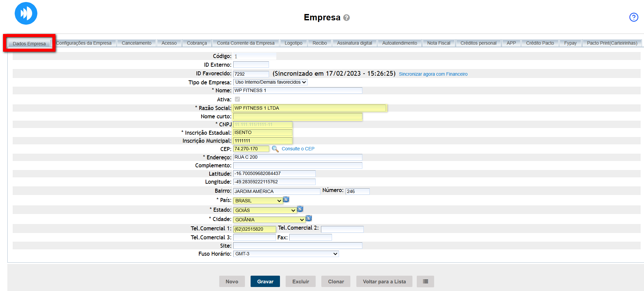Open the Tipo de Empresa dropdown

tap(270, 82)
